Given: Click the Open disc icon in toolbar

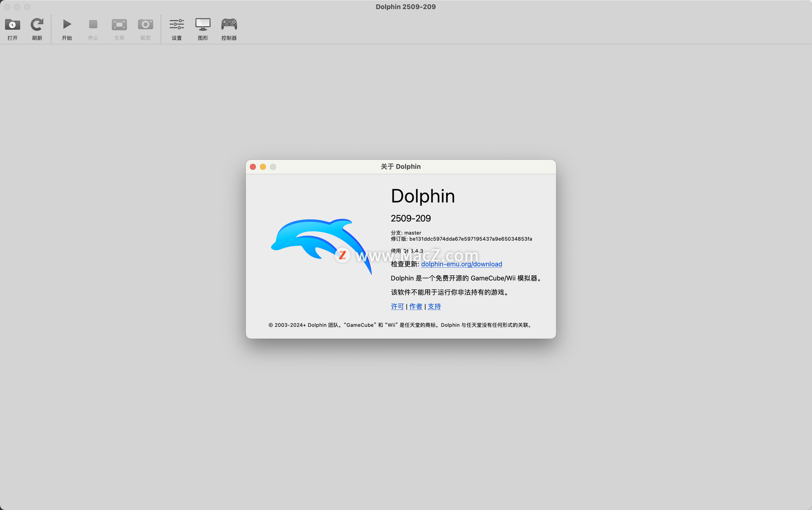Looking at the screenshot, I should tap(12, 25).
